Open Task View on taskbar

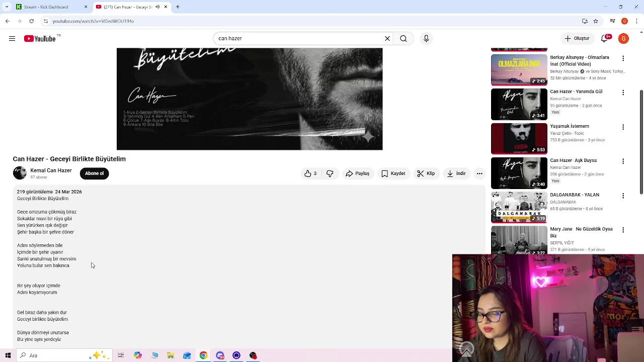121,355
